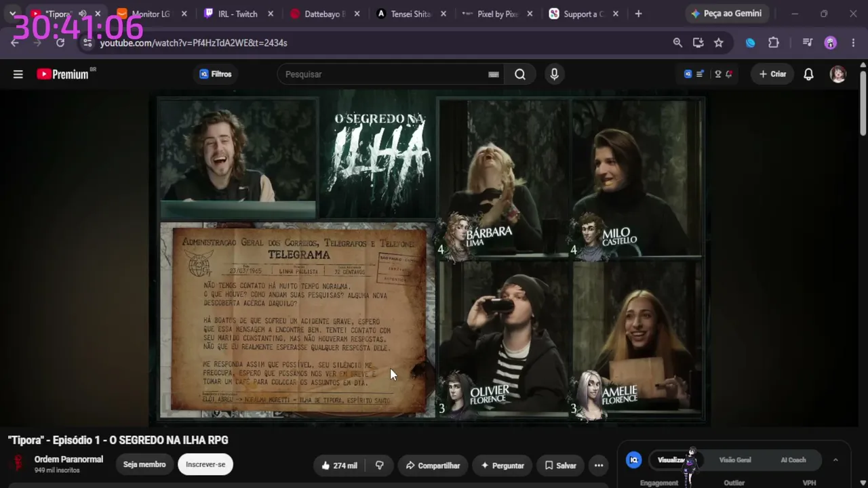This screenshot has width=868, height=488.
Task: Open the Chrome three-dot menu
Action: [852, 43]
